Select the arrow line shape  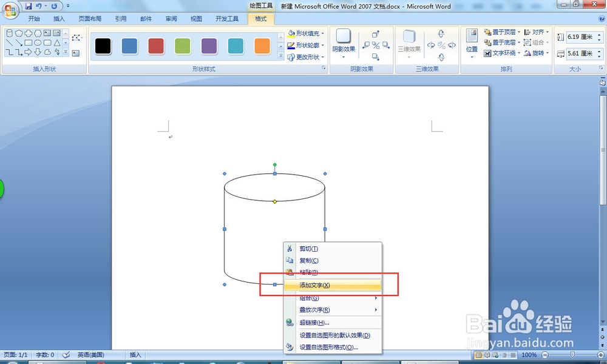pyautogui.click(x=19, y=42)
